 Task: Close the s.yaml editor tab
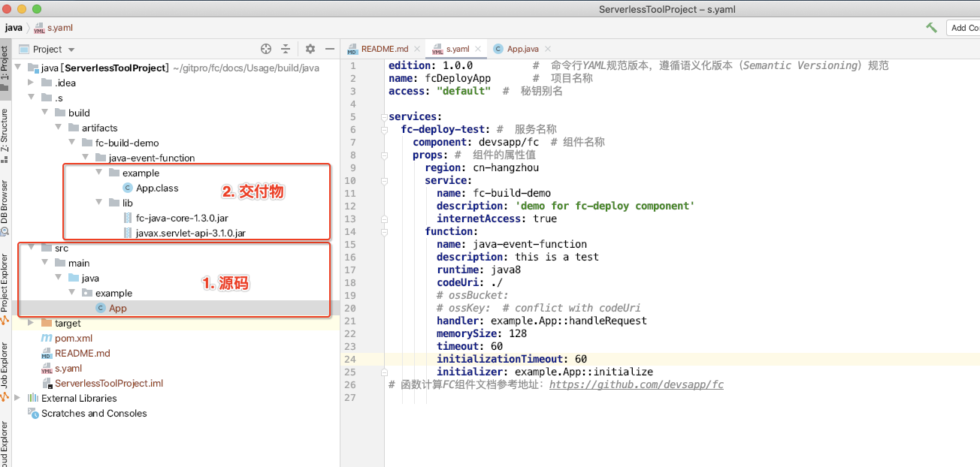click(477, 49)
